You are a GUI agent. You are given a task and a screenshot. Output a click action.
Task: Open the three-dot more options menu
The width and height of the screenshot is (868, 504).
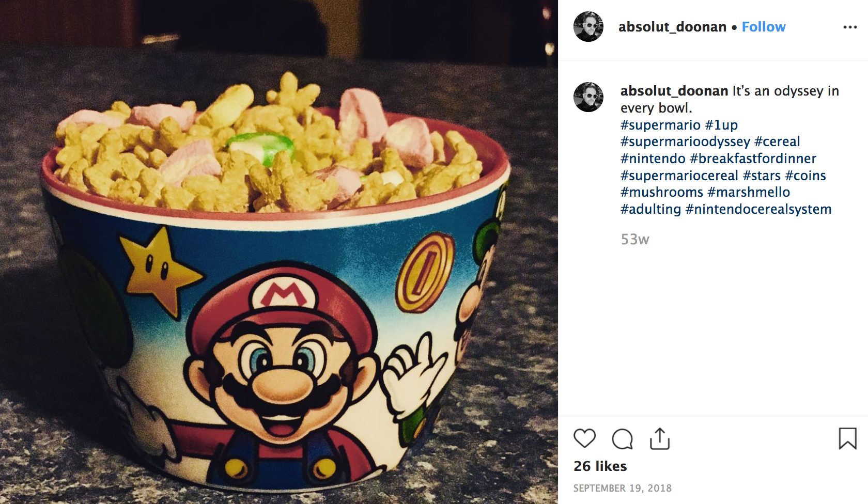[x=850, y=27]
